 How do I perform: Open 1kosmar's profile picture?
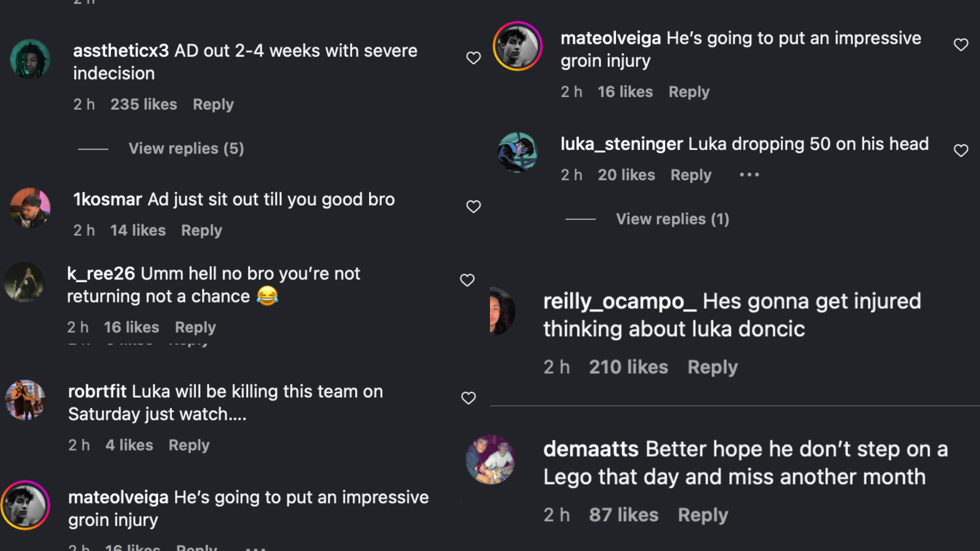[30, 208]
